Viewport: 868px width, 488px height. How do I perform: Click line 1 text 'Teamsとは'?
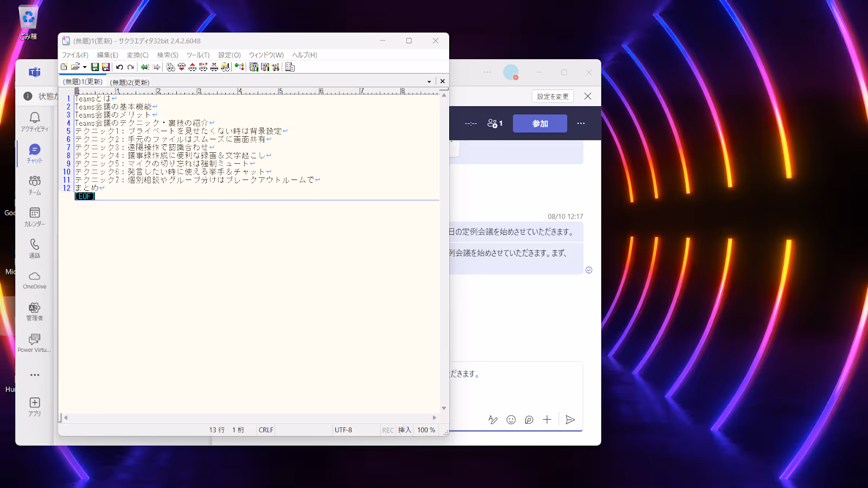point(92,99)
